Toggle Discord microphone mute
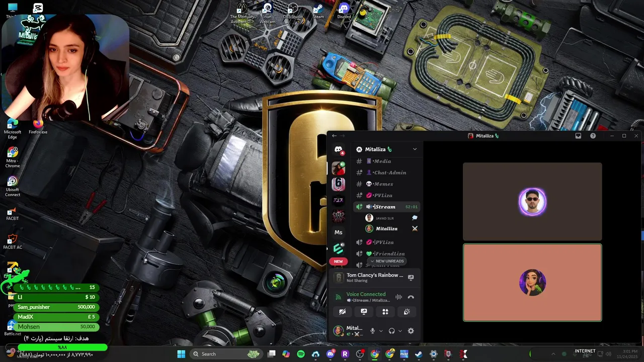The width and height of the screenshot is (644, 362). click(x=373, y=331)
